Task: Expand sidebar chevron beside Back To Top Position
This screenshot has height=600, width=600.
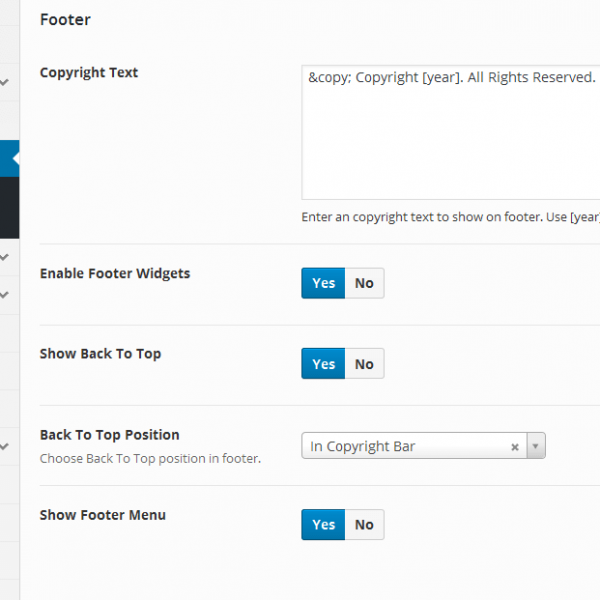Action: (5, 446)
